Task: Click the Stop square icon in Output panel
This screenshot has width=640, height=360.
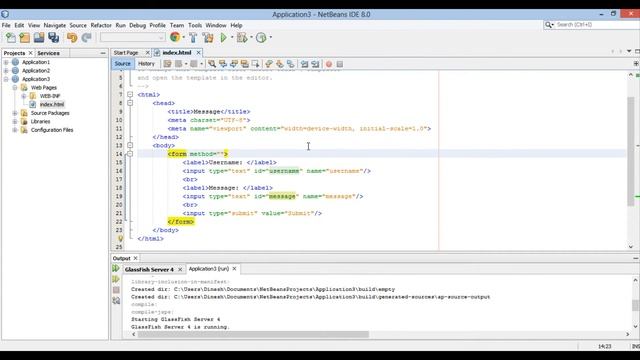Action: (x=116, y=290)
